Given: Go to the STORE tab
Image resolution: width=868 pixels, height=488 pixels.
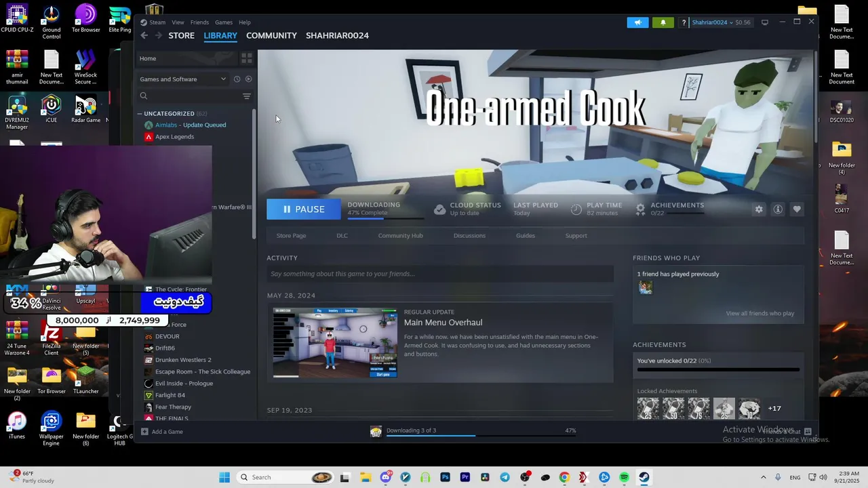Looking at the screenshot, I should coord(181,35).
